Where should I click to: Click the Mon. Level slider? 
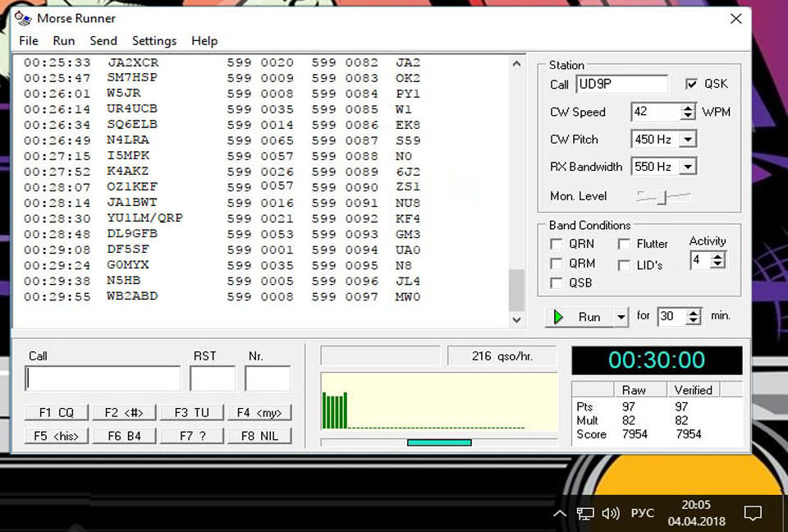pyautogui.click(x=663, y=196)
